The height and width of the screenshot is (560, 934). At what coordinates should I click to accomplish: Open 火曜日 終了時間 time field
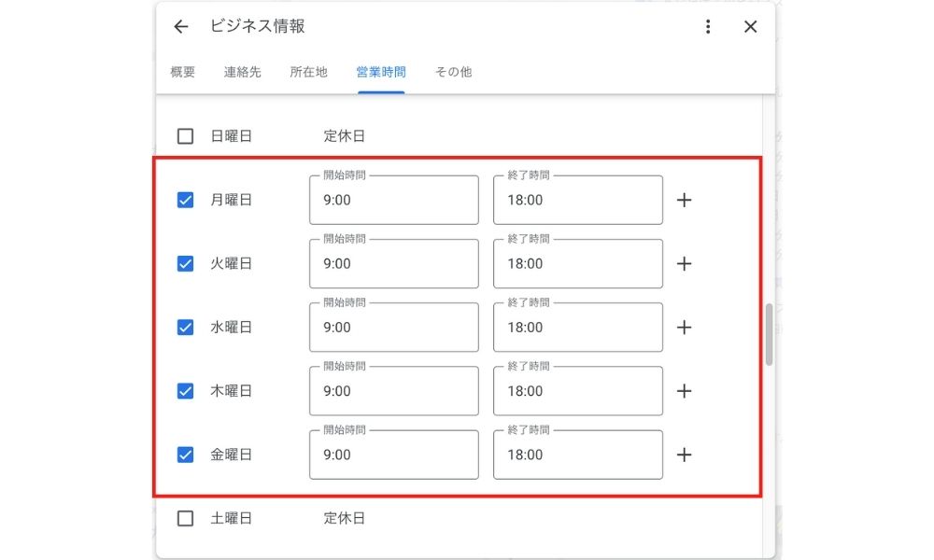click(577, 263)
